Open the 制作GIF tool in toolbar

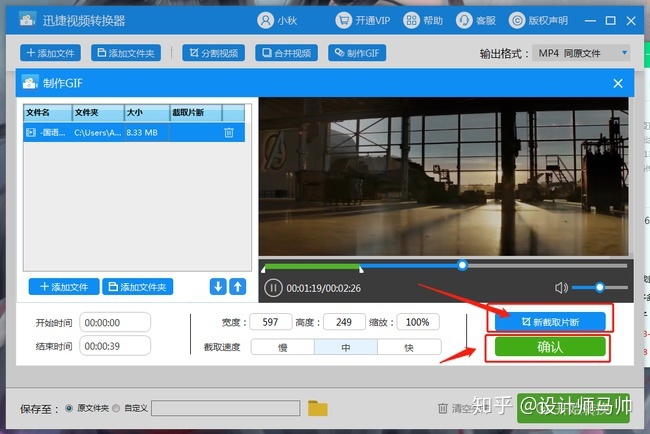pos(357,53)
